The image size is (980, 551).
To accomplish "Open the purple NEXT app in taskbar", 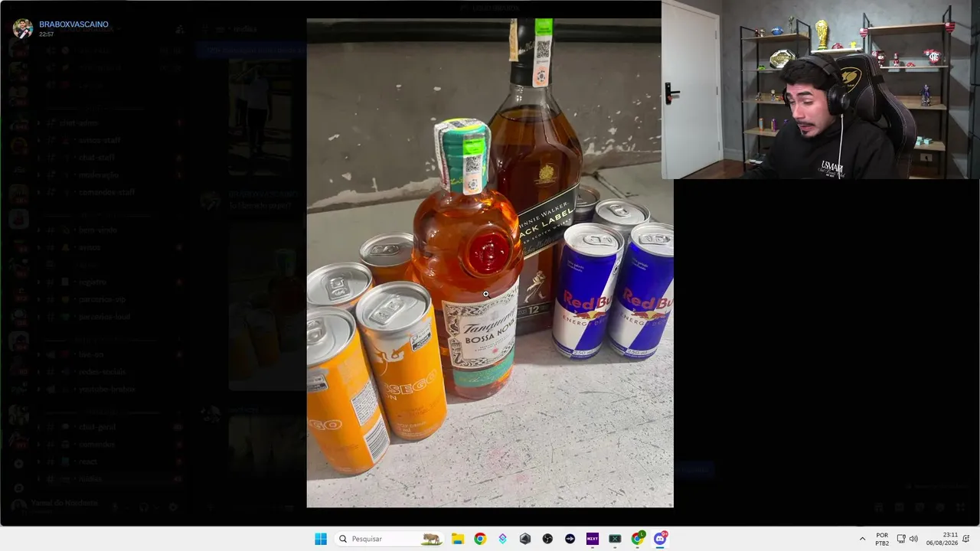I will coord(593,539).
